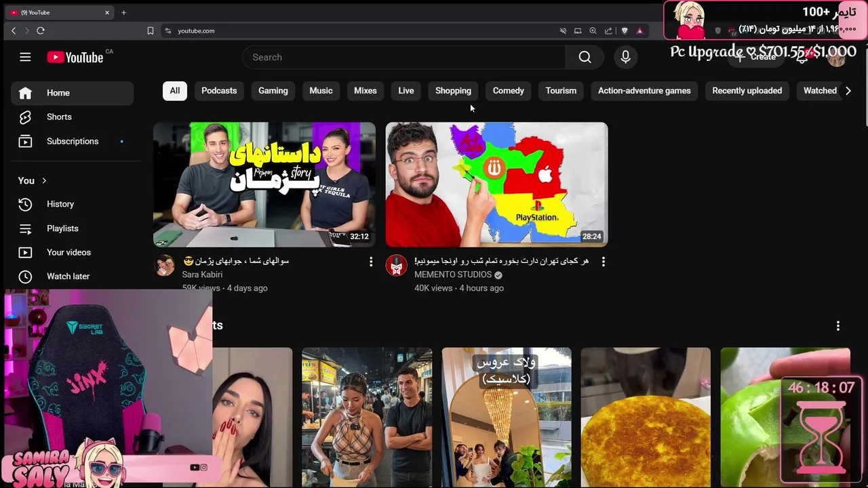Show more filter chips with right arrow

tap(848, 91)
